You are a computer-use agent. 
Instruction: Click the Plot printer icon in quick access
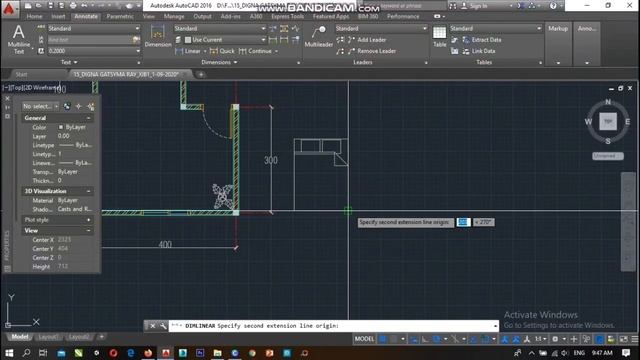(x=73, y=6)
